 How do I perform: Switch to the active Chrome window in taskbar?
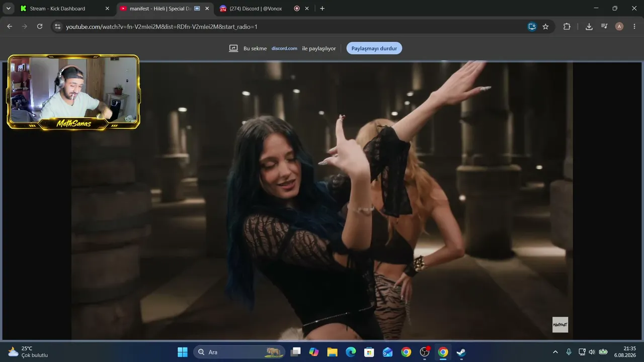[443, 352]
